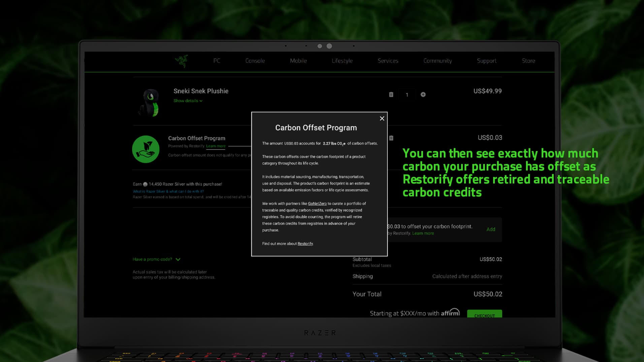
Task: Click the Razer Silver coin icon
Action: 145,184
